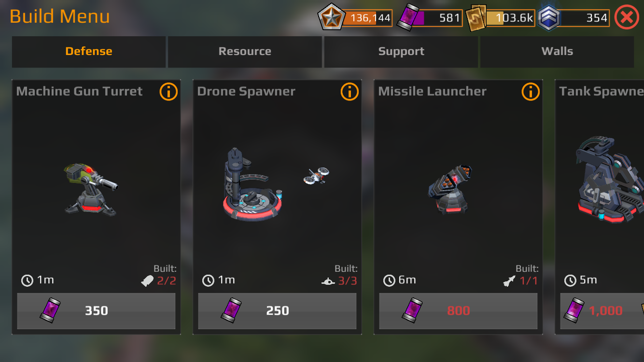Image resolution: width=644 pixels, height=362 pixels.
Task: Click the orange 136,144 medal progress bar
Action: click(x=367, y=18)
